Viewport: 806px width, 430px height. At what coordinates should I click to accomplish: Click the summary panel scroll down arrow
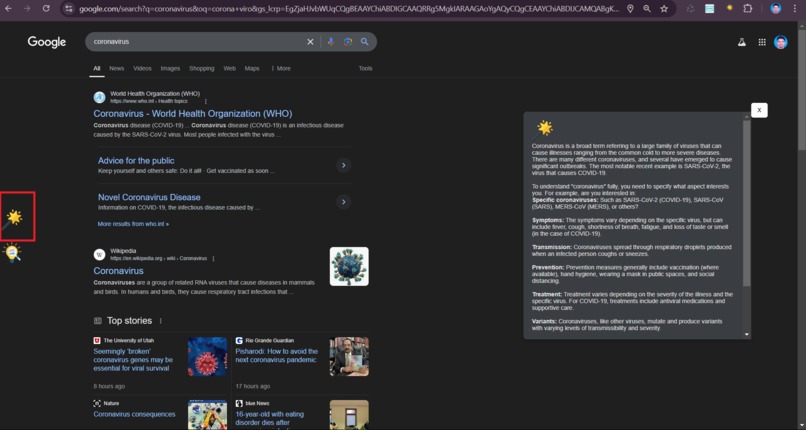pyautogui.click(x=746, y=334)
